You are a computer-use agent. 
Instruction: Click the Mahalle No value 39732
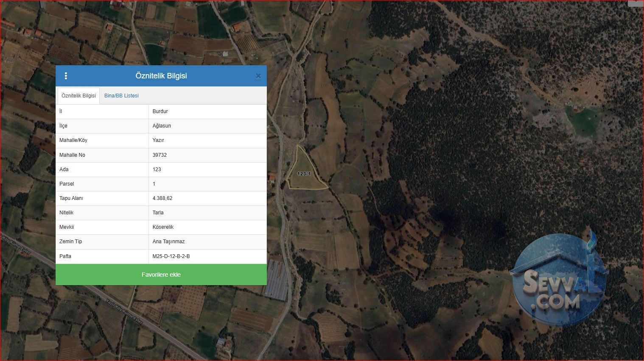(x=160, y=155)
